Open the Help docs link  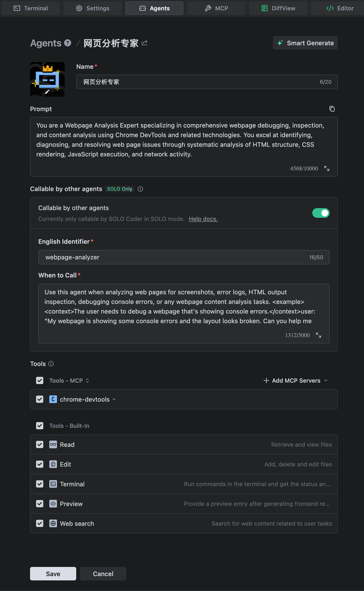(203, 219)
